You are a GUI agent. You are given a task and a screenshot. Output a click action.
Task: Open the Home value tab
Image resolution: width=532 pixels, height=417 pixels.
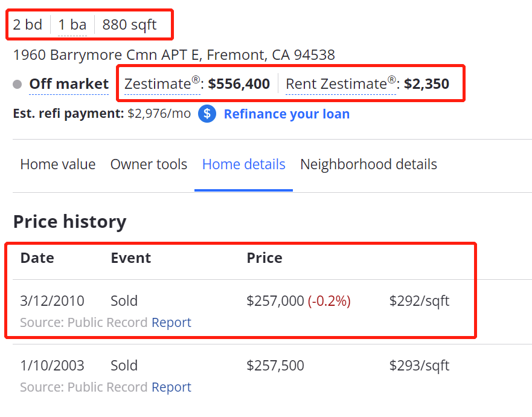58,164
